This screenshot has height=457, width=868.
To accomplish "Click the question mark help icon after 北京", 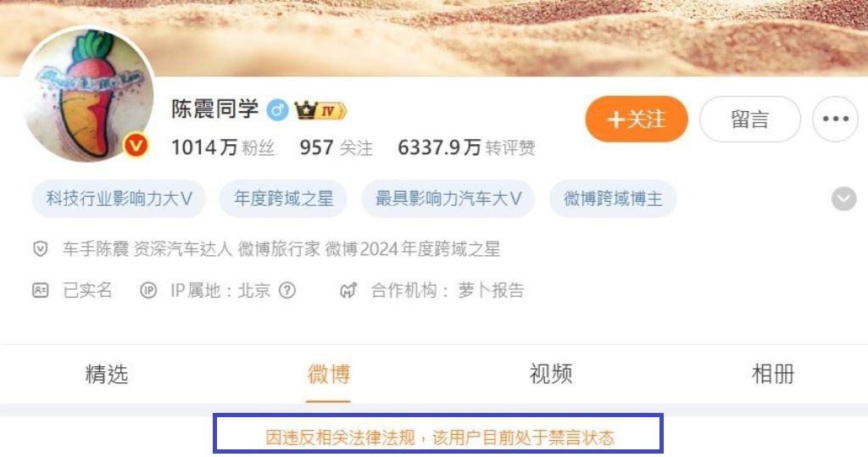I will 287,290.
